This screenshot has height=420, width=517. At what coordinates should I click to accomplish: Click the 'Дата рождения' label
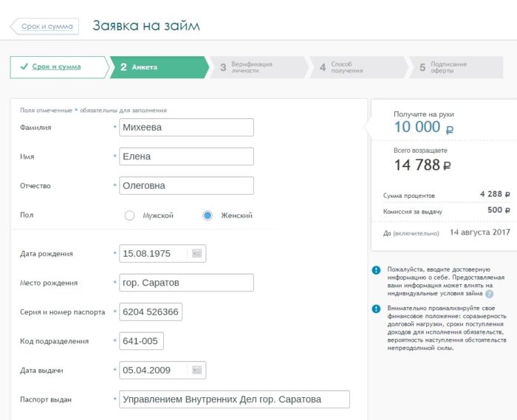click(46, 254)
